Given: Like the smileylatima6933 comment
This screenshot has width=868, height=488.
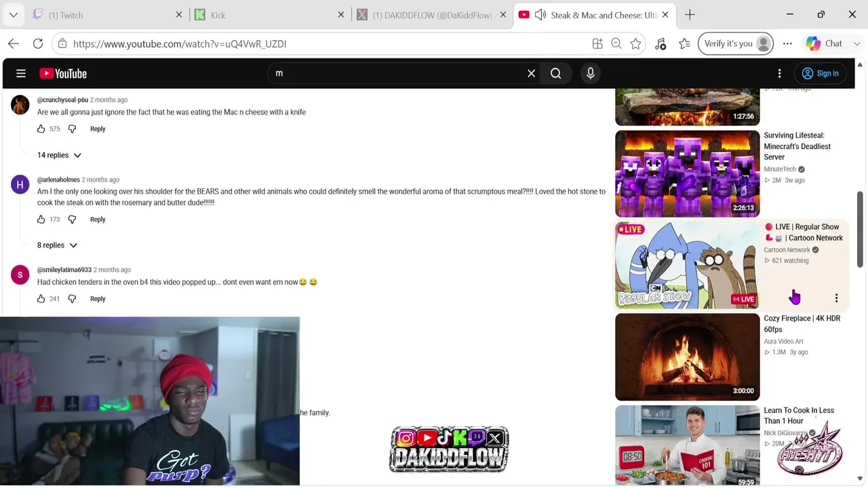Looking at the screenshot, I should [x=41, y=299].
